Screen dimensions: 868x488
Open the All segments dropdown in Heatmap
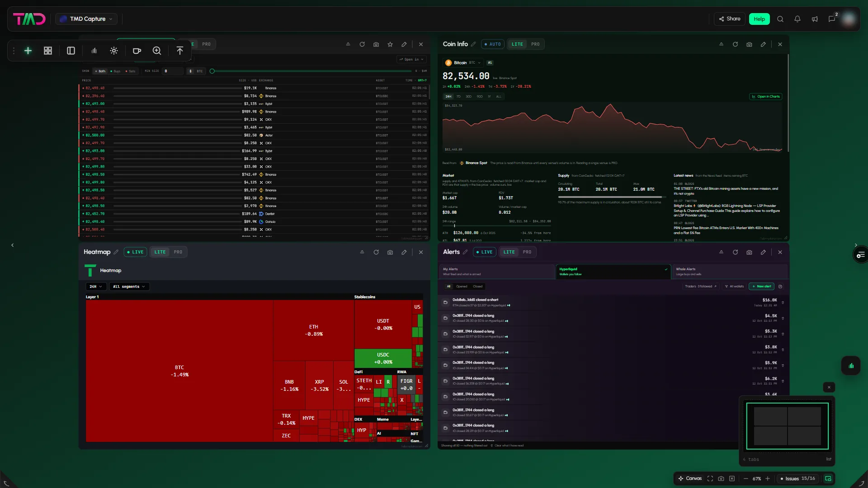(129, 286)
